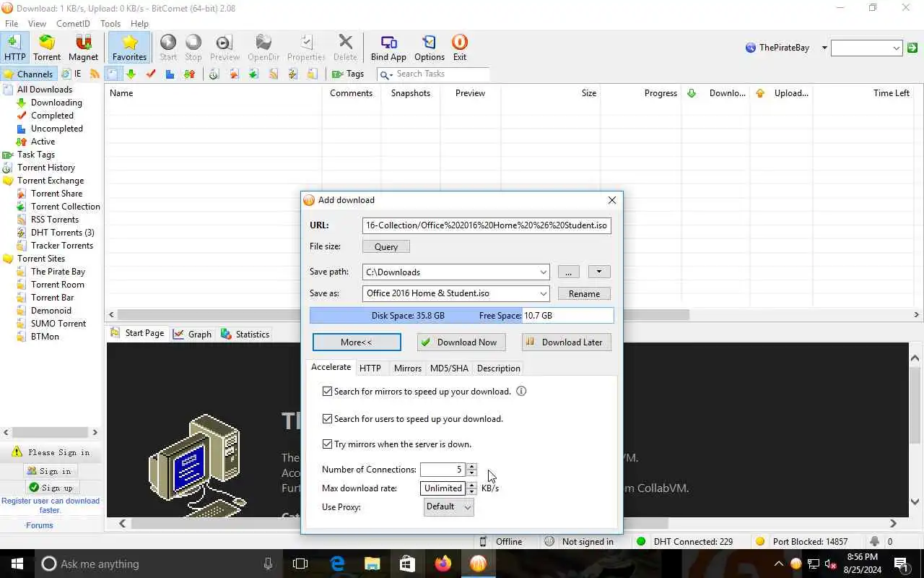Open ThePirateBay search engine dropdown

pyautogui.click(x=824, y=48)
